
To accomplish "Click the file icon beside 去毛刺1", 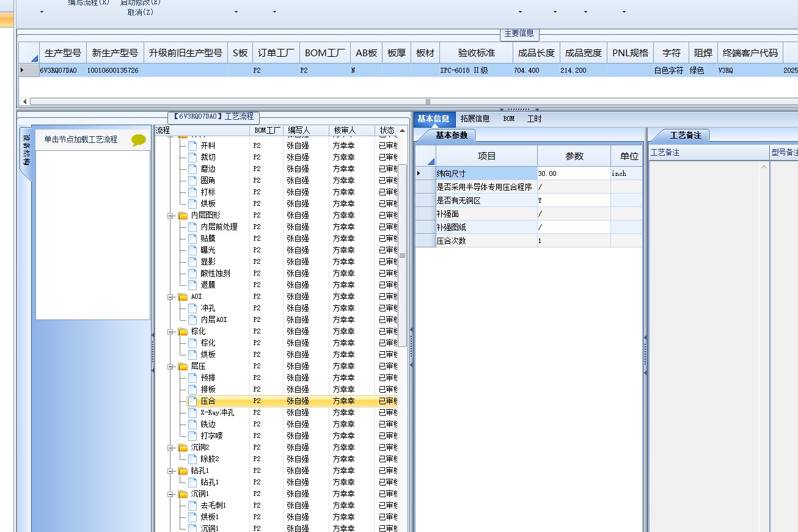I will (x=192, y=505).
